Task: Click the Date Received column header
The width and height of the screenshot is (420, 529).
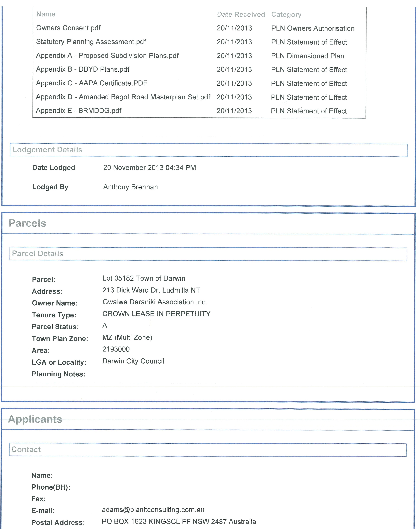Action: (241, 15)
